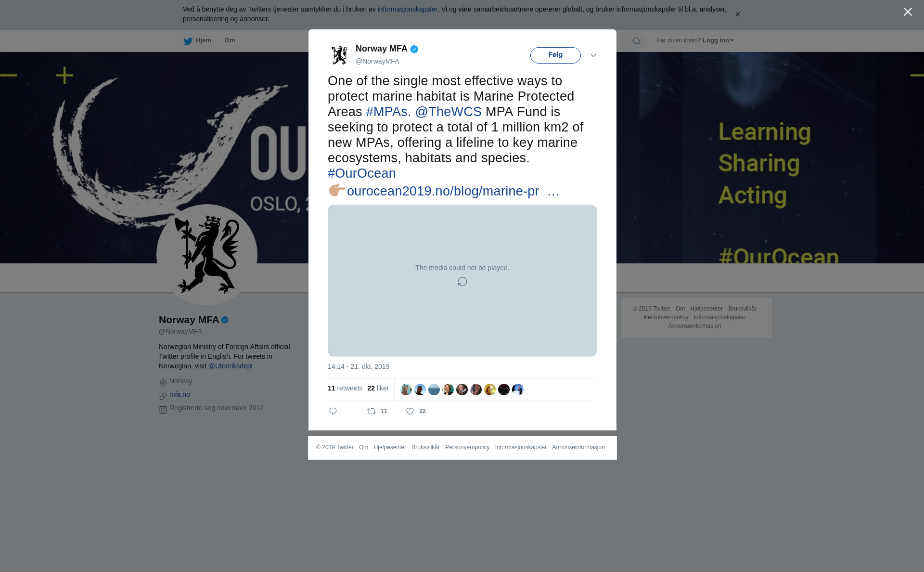This screenshot has width=924, height=572.
Task: Click the Følg button
Action: coord(555,55)
